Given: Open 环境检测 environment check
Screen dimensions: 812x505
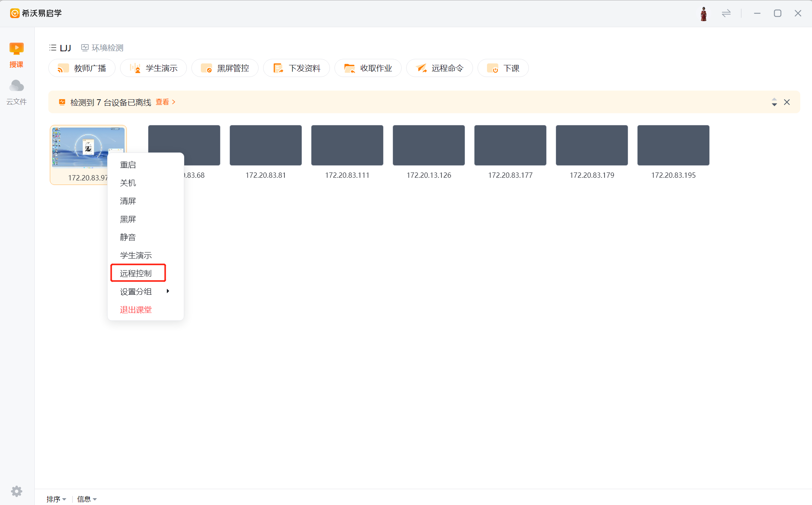Looking at the screenshot, I should (102, 48).
